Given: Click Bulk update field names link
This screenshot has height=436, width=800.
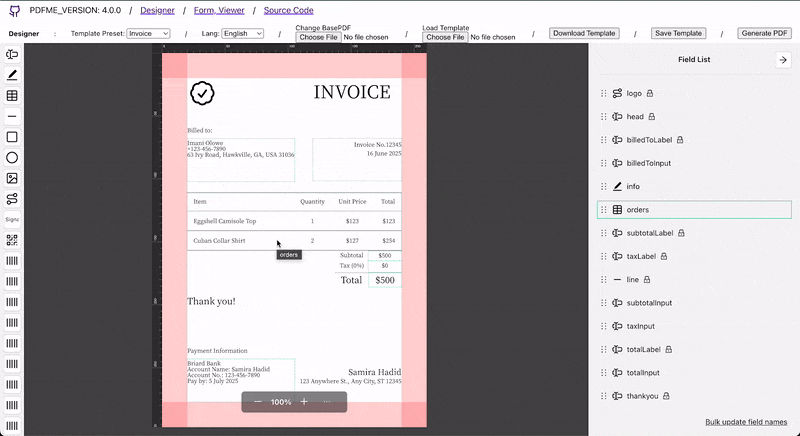Looking at the screenshot, I should pos(746,422).
